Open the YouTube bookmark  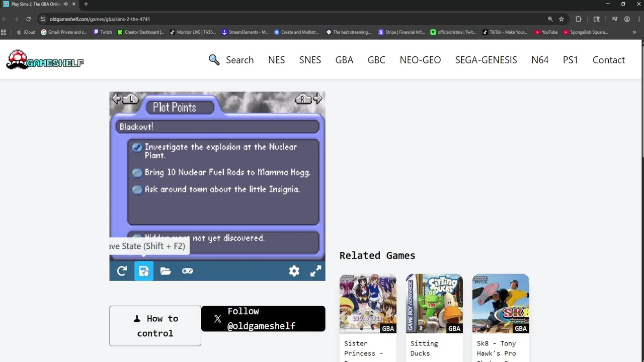pyautogui.click(x=546, y=32)
